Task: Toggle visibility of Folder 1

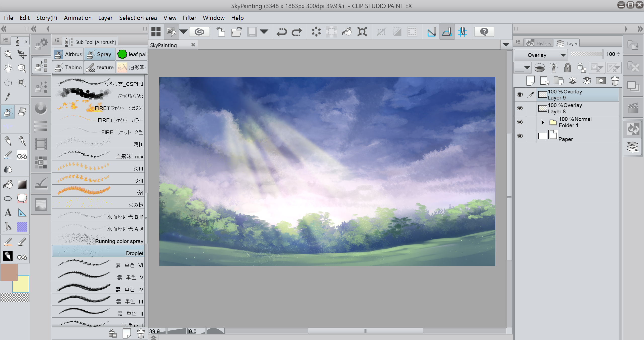Action: tap(520, 122)
